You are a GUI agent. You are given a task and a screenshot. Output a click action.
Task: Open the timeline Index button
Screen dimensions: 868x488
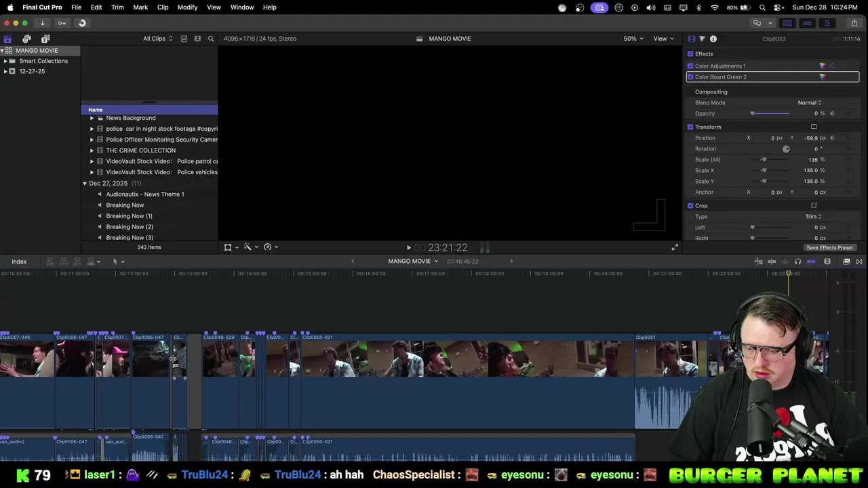click(x=19, y=262)
